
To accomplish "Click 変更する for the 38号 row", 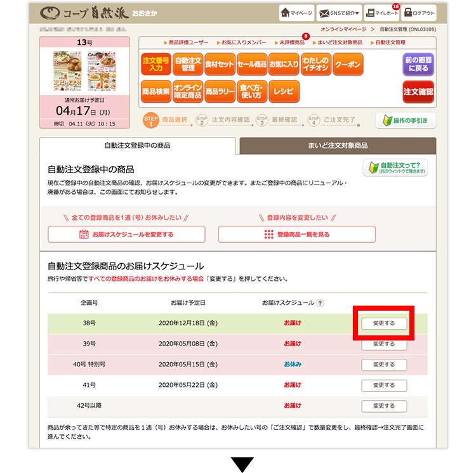I will (384, 323).
